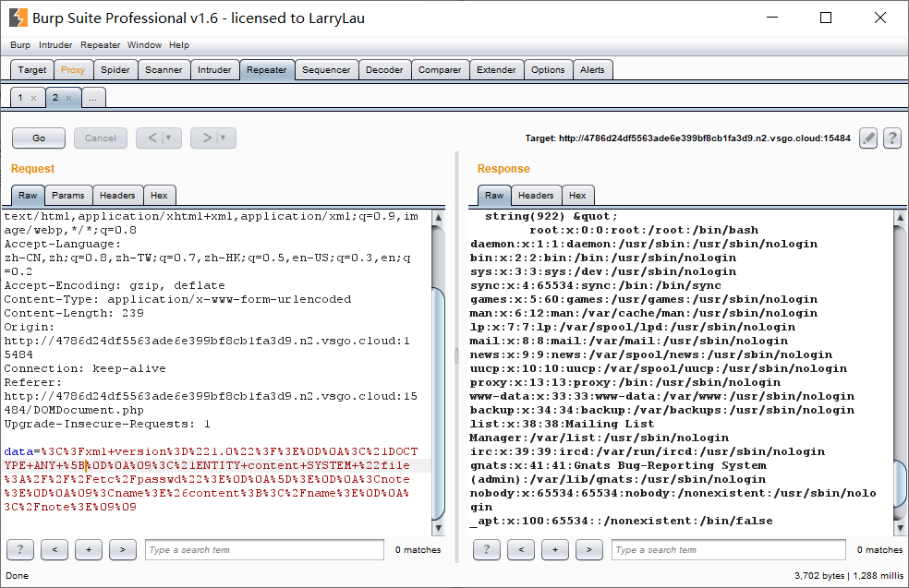Open the Repeater help question-mark icon
The width and height of the screenshot is (909, 588).
tap(892, 138)
